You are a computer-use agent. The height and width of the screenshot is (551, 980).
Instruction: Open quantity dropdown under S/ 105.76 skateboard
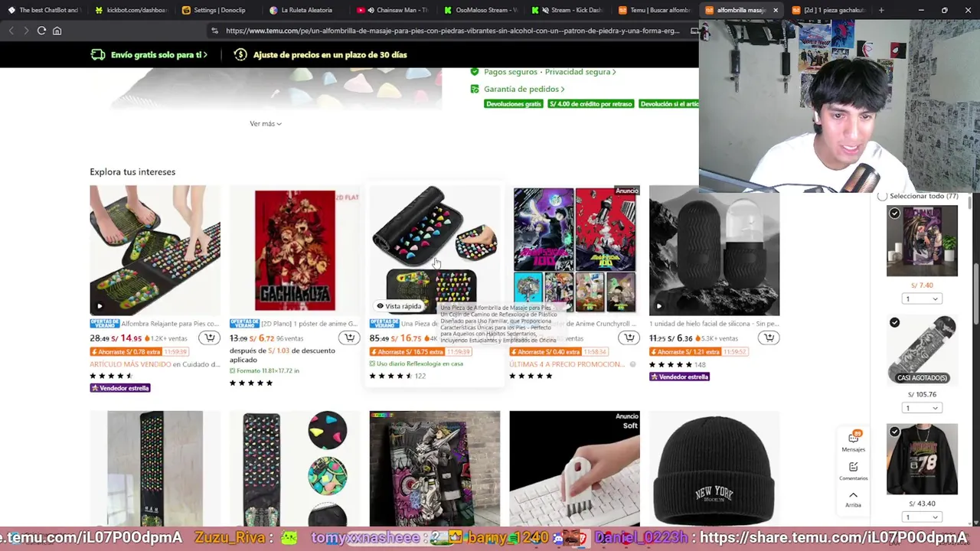922,408
